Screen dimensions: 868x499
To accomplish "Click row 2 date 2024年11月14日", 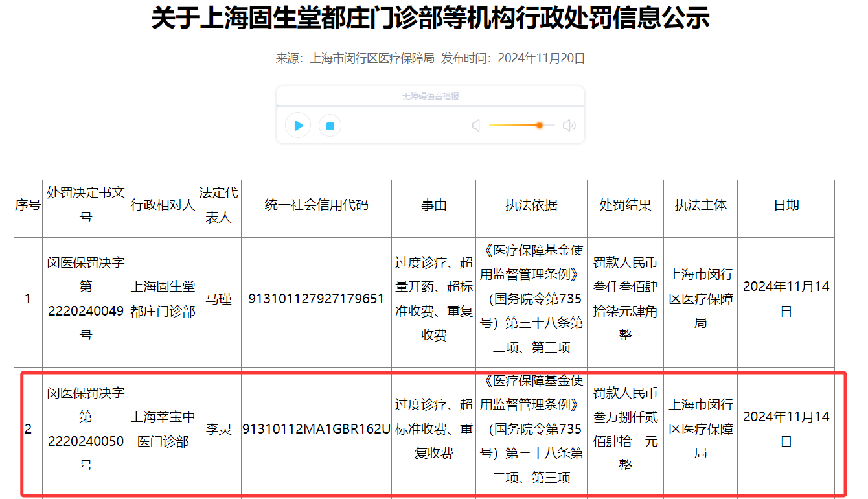I will click(786, 429).
